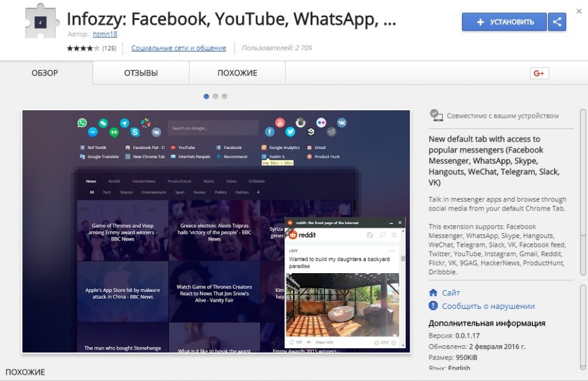Image resolution: width=588 pixels, height=381 pixels.
Task: Click the VK icon right of Flickr
Action: (x=342, y=123)
